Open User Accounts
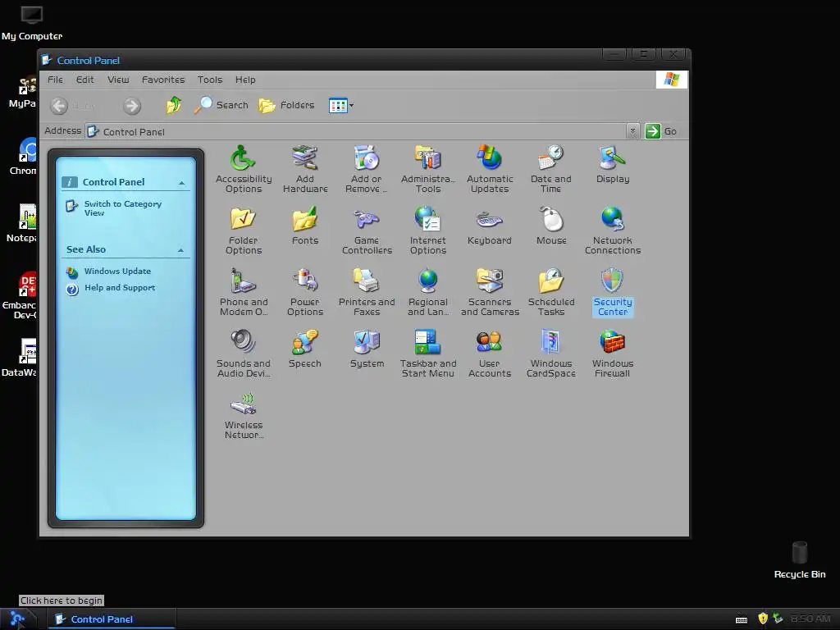This screenshot has height=630, width=840. (490, 353)
